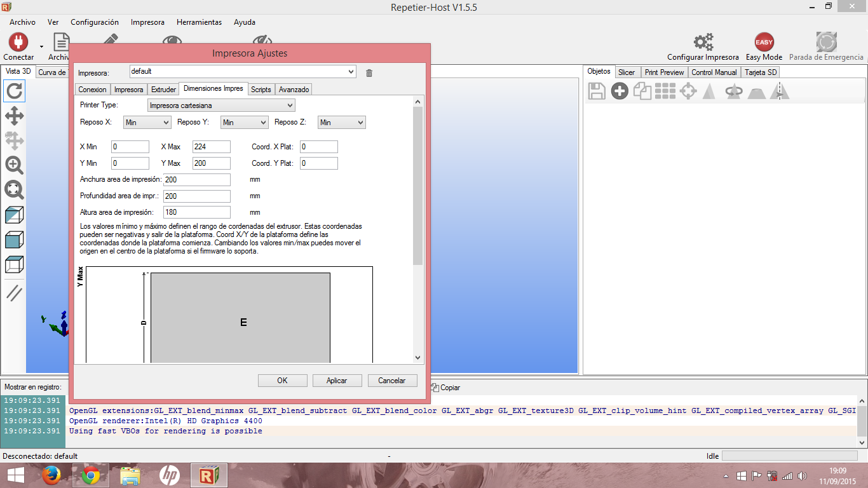This screenshot has width=868, height=488.
Task: Open the dropdown arrow beside Conectar
Action: pos(41,46)
